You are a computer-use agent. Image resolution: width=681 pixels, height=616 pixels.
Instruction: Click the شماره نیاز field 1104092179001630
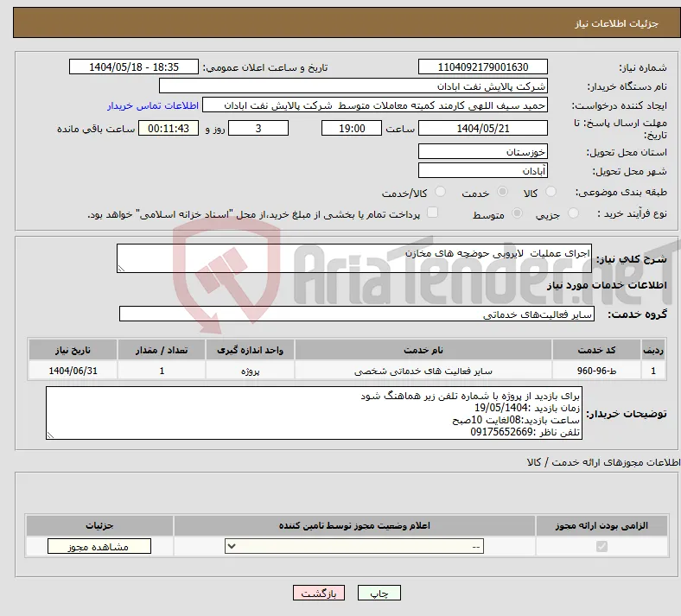tap(482, 67)
